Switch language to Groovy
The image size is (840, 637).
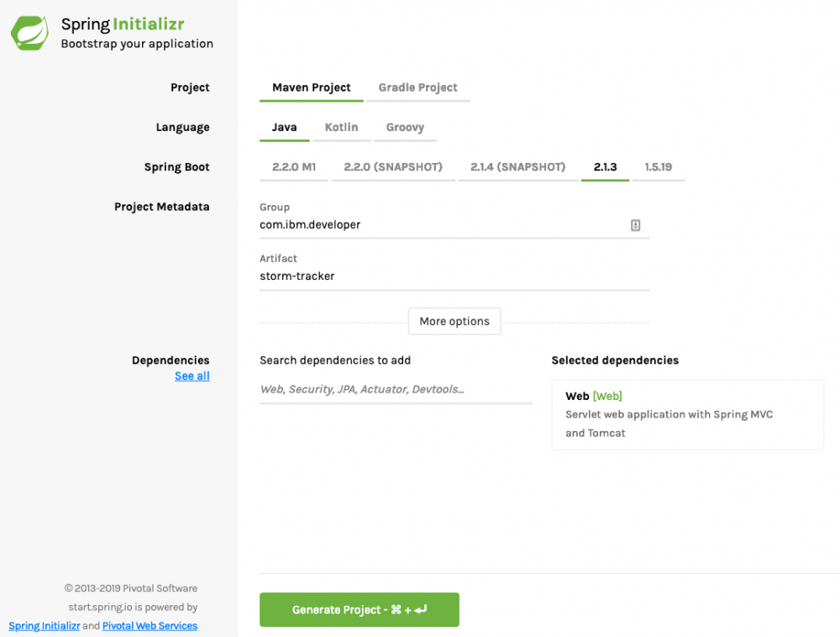click(405, 128)
